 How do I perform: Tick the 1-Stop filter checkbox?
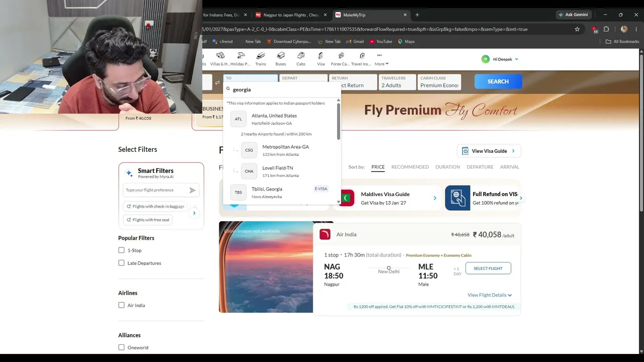click(121, 250)
